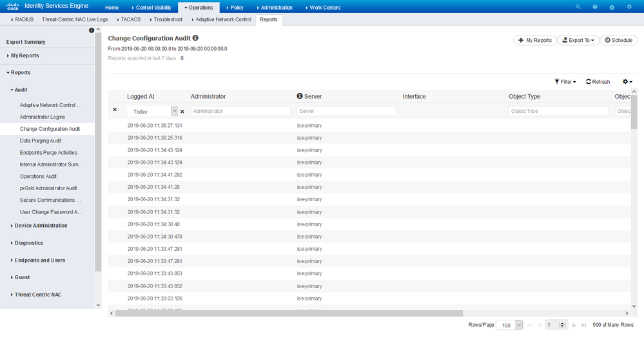This screenshot has height=361, width=644.
Task: Remove filter row using the left x
Action: (115, 110)
